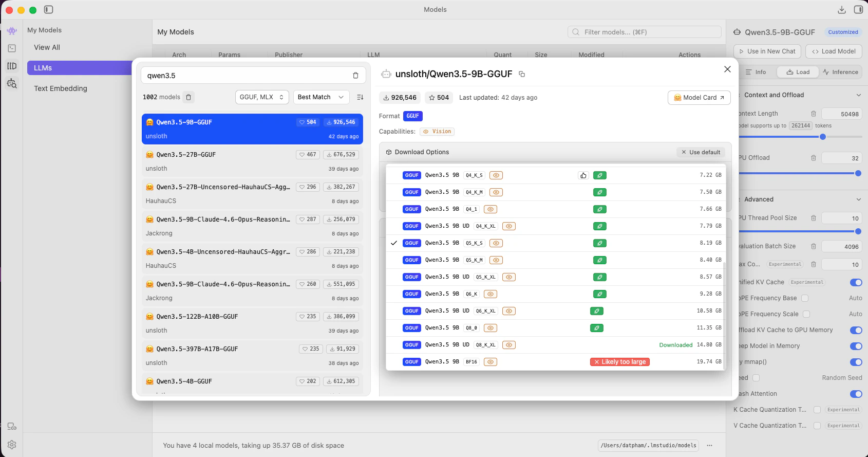Select Qwen3.5-27B-GGUF in the search results
The width and height of the screenshot is (868, 457).
(x=252, y=161)
